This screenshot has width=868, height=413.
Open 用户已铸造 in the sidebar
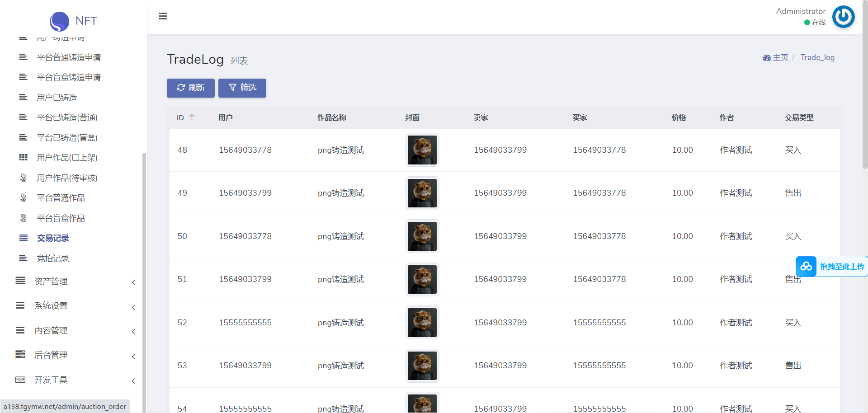(x=57, y=98)
